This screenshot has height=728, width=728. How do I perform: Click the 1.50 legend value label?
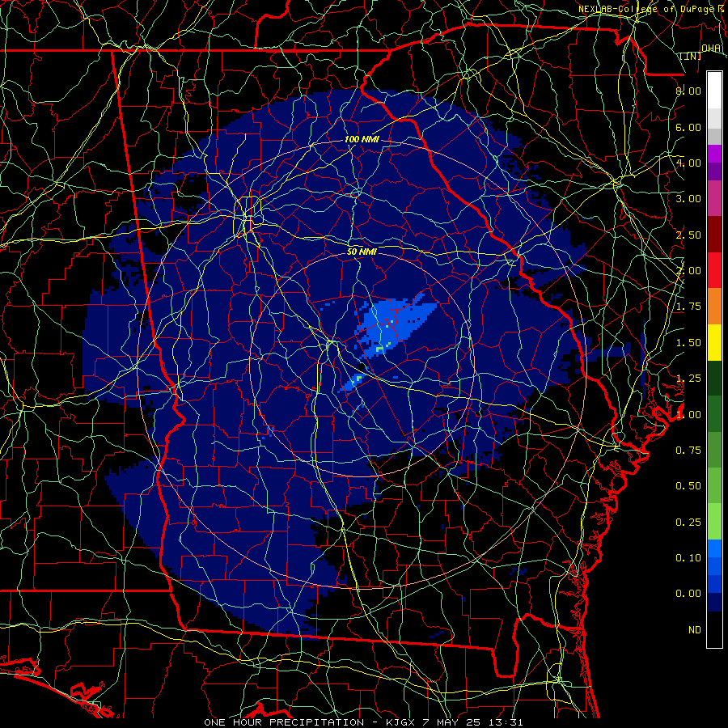click(x=688, y=343)
